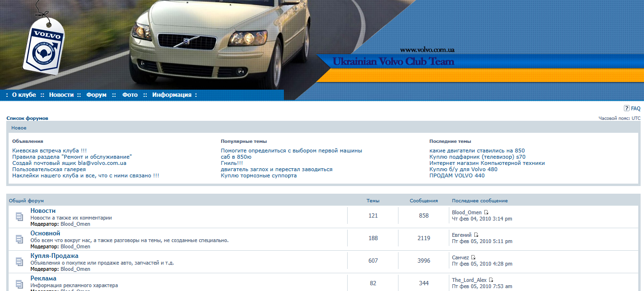
Task: Open topic Куплю б/у для Volvo 480
Action: coord(463,169)
